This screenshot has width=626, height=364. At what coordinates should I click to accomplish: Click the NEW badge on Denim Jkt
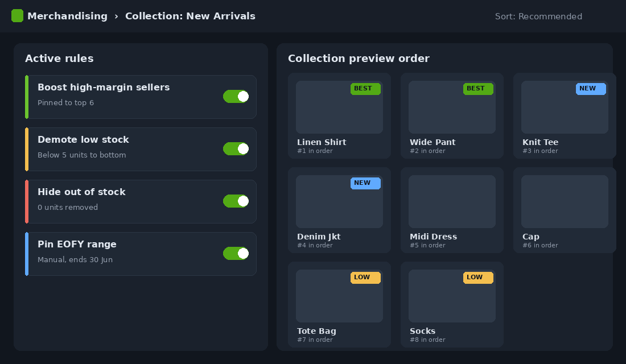click(x=365, y=183)
